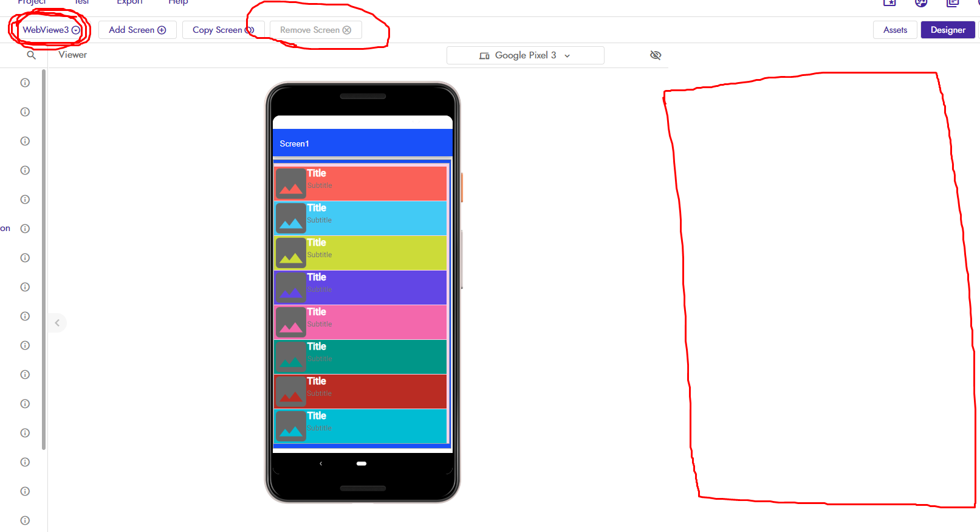Click the thumbnail image in the sky-blue row
This screenshot has height=532, width=980.
(x=291, y=218)
